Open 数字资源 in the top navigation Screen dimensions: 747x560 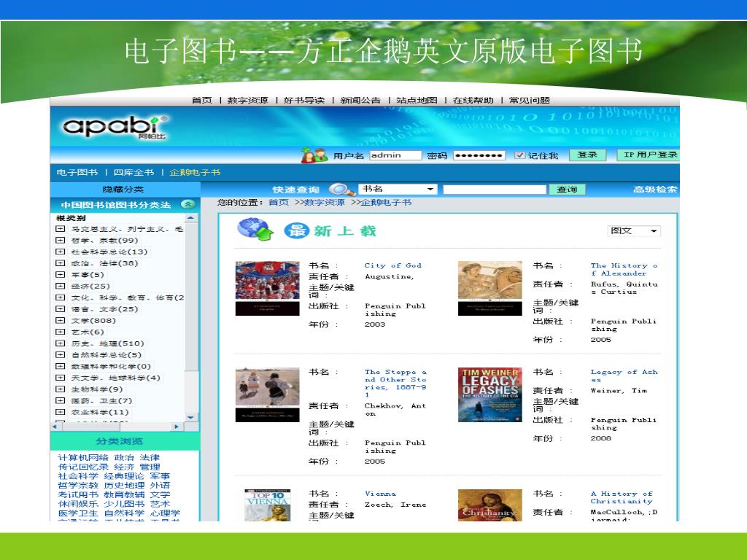pyautogui.click(x=248, y=100)
